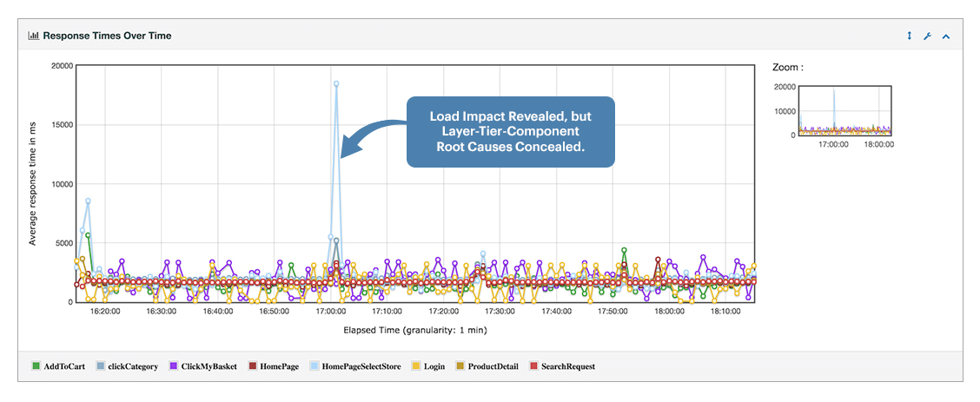Image resolution: width=980 pixels, height=402 pixels.
Task: Click the green AddToCart color swatch
Action: coord(36,366)
